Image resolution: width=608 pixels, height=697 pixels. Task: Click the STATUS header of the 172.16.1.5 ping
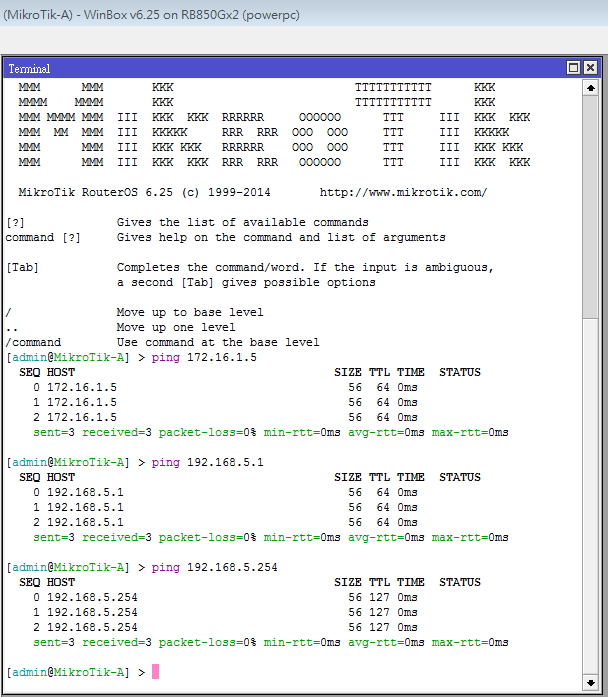460,372
